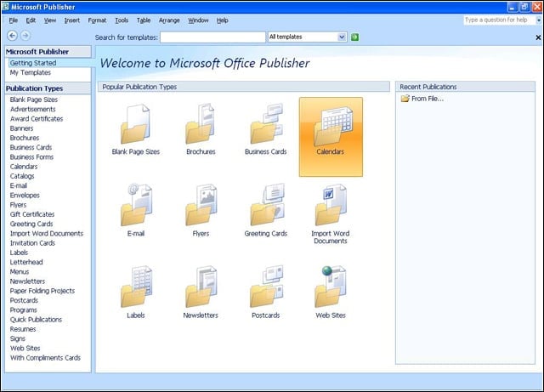Open the Greeting Cards folder icon
This screenshot has height=392, width=544.
[267, 204]
